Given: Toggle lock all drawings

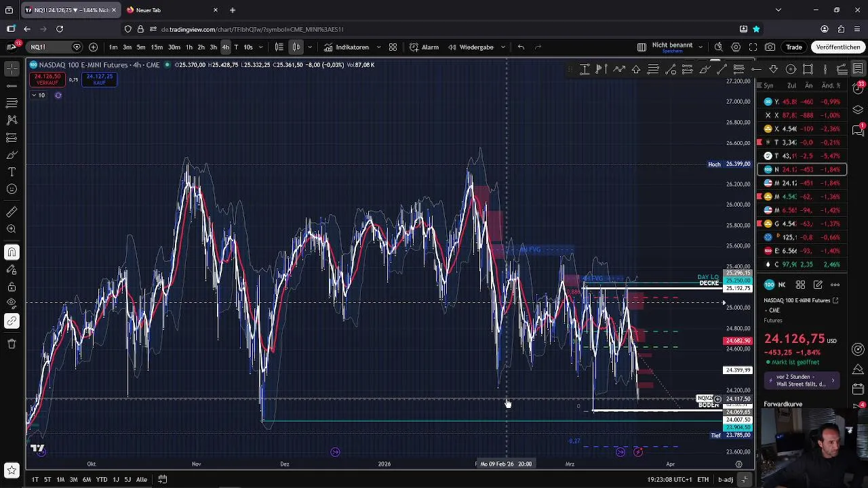Looking at the screenshot, I should coord(12,287).
